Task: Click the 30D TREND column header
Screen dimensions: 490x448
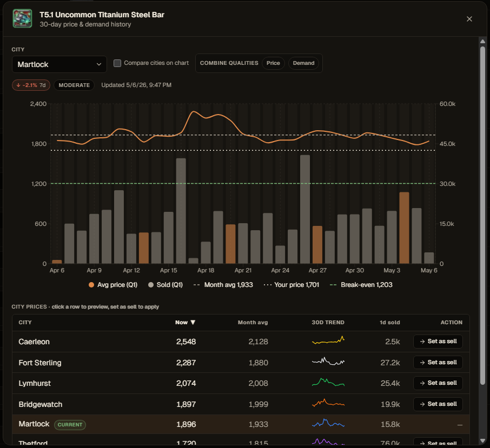Action: point(328,323)
